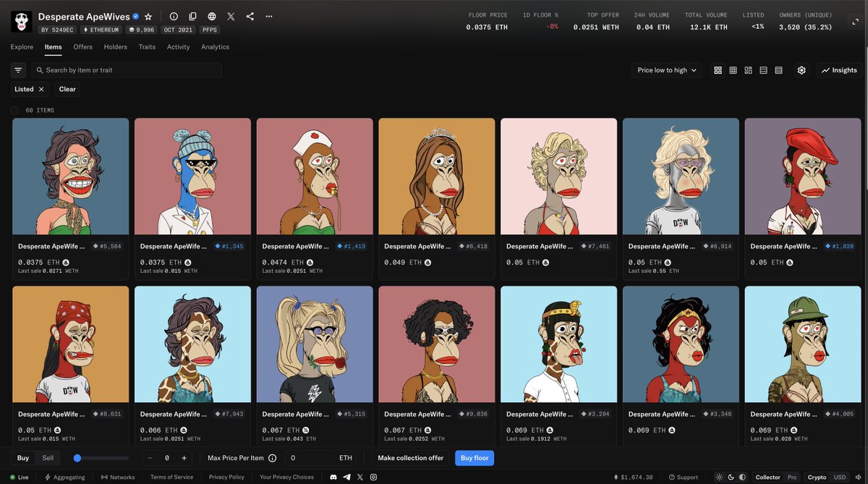Open the Terms of Service link

point(171,477)
